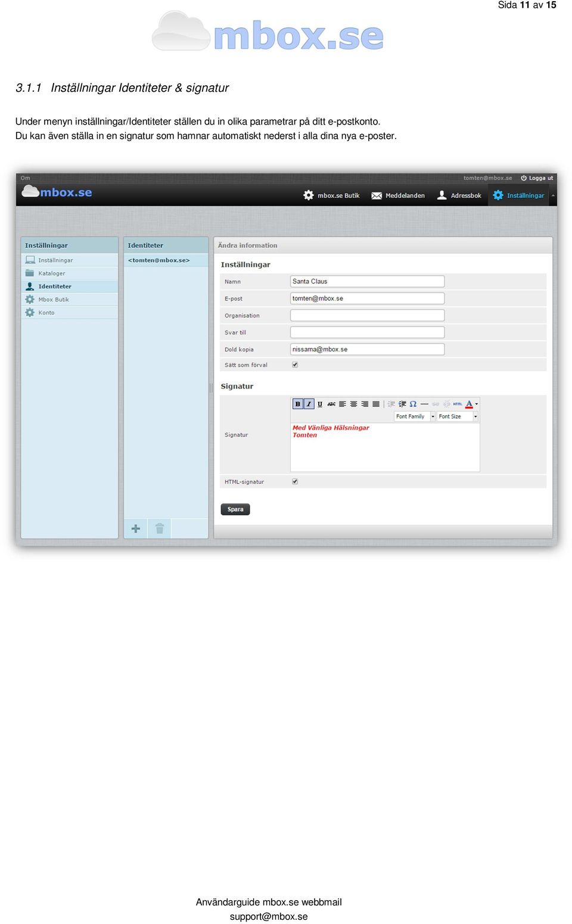Insert special character with Omega icon
The height and width of the screenshot is (924, 572).
click(413, 404)
